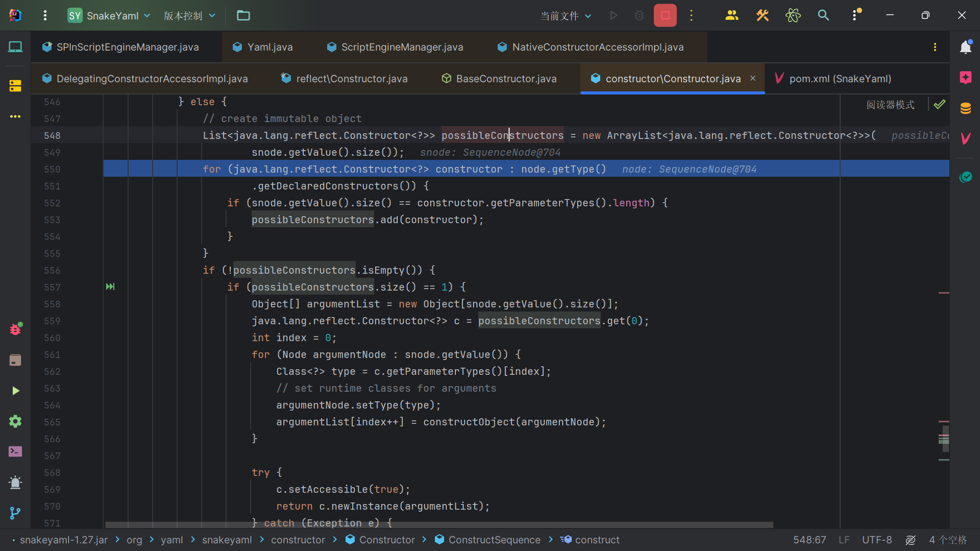980x551 pixels.
Task: Open editor tabs options menu
Action: click(935, 47)
